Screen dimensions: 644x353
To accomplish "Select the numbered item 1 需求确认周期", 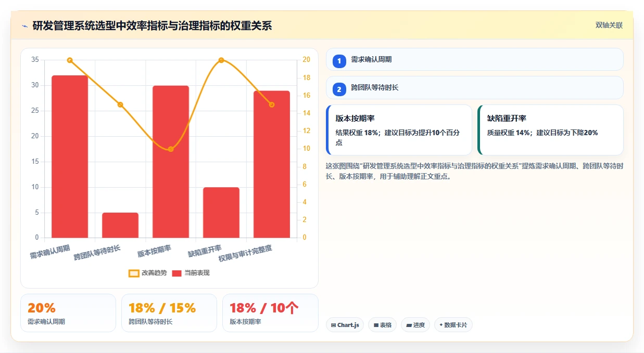I will pos(474,59).
